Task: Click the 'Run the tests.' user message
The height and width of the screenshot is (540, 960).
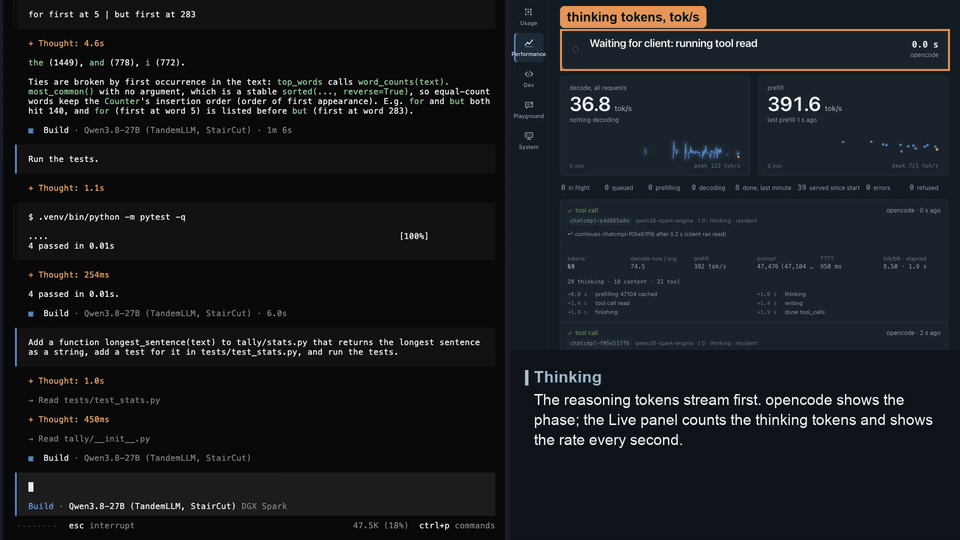Action: (255, 159)
